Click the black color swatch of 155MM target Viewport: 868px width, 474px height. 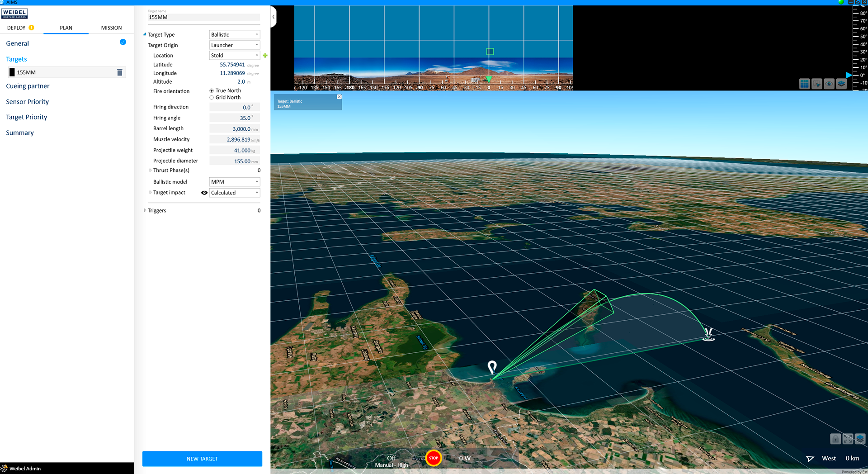pyautogui.click(x=12, y=72)
